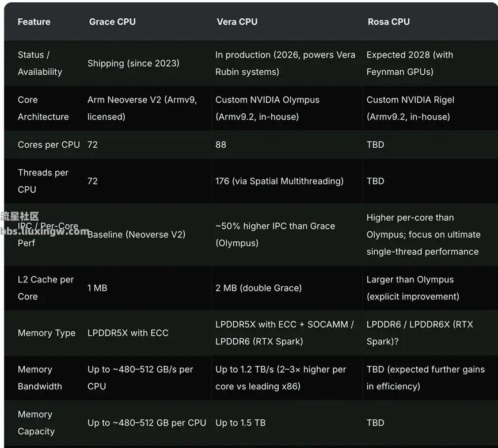This screenshot has height=448, width=498.
Task: Click 'TBD' in the Memory Capacity row
Action: click(x=375, y=423)
